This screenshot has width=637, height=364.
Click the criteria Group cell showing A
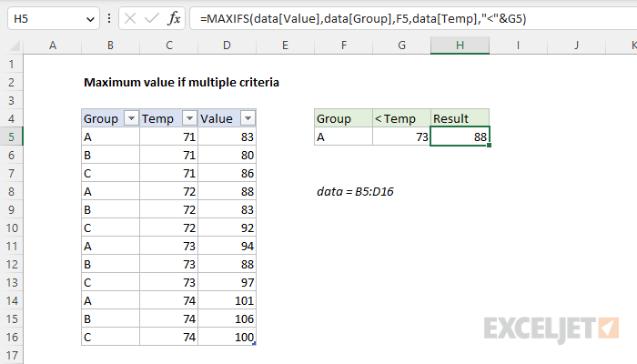[x=344, y=136]
